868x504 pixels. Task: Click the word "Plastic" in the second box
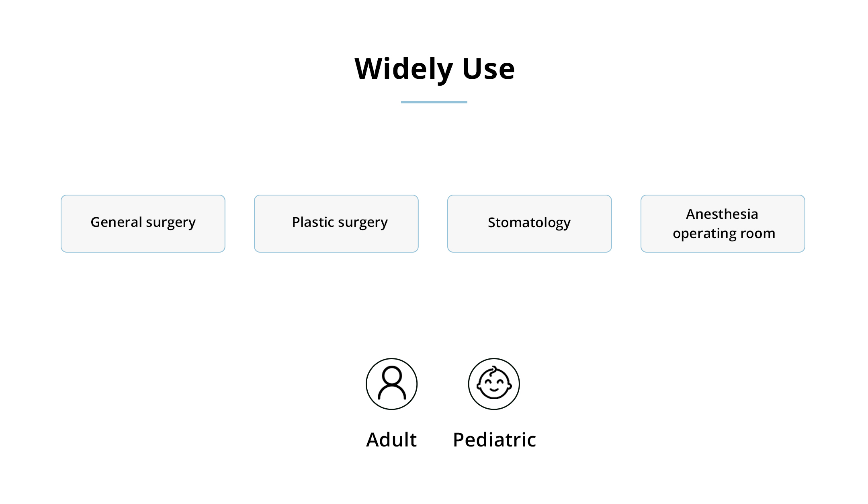tap(313, 222)
